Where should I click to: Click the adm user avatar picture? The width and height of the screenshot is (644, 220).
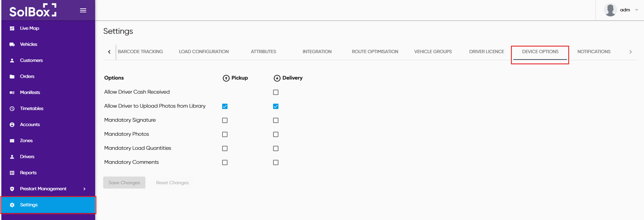pos(610,10)
